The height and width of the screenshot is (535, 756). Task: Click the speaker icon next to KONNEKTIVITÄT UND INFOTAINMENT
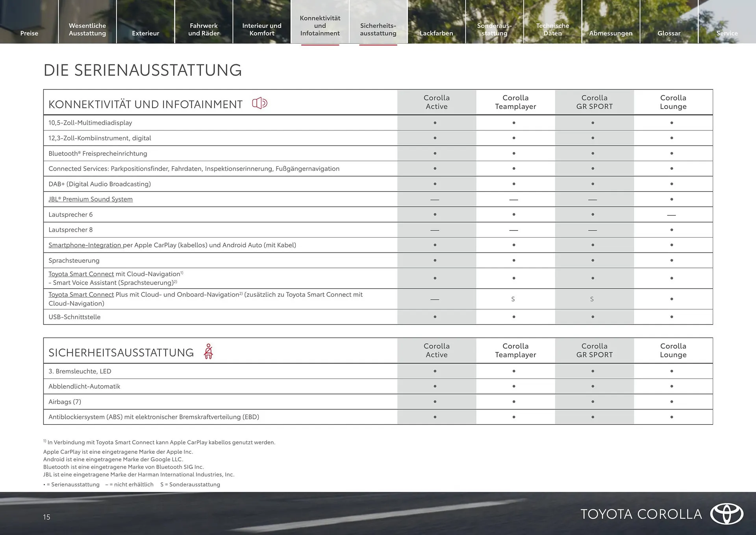coord(260,103)
